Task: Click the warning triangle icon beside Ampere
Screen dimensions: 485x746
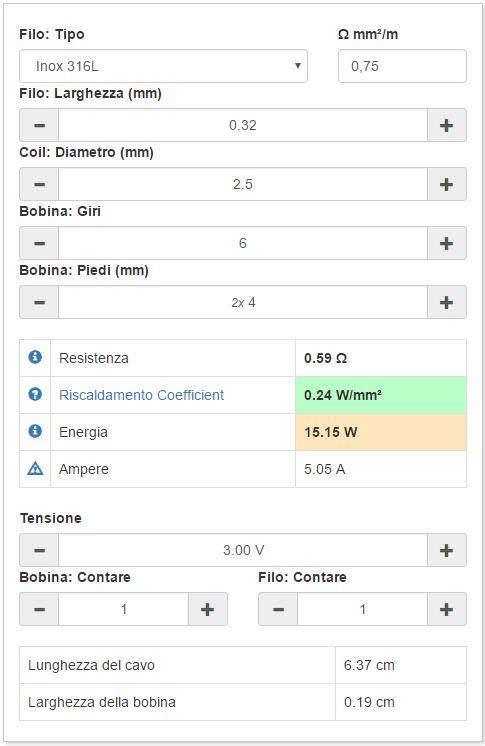Action: coord(35,469)
